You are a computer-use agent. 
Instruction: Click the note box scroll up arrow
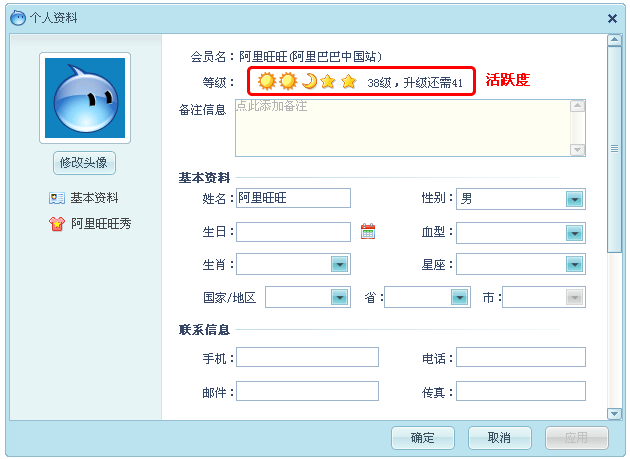577,106
